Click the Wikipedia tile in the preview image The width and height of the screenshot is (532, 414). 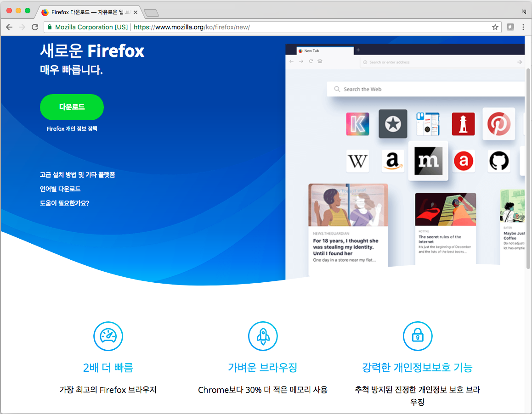tap(357, 161)
